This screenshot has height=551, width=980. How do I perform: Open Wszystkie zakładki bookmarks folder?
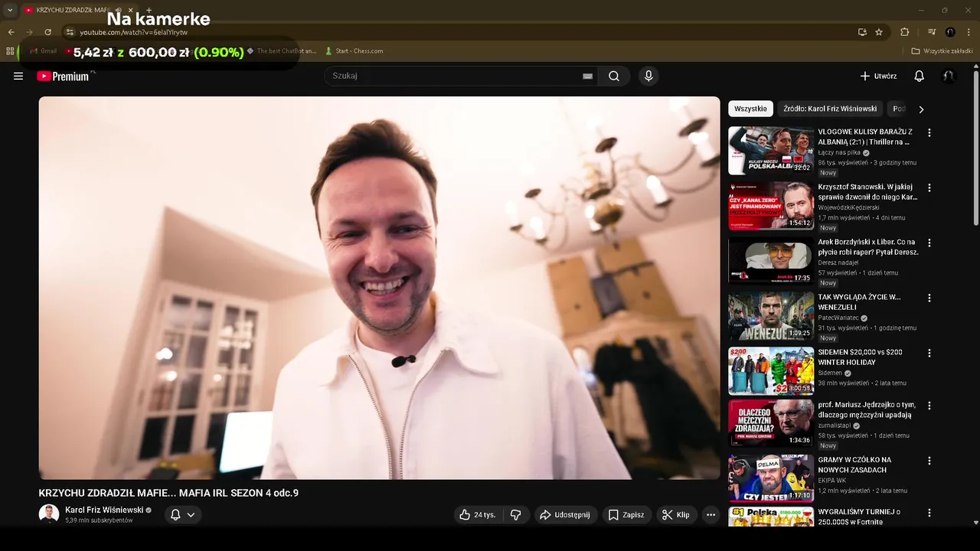[x=942, y=51]
